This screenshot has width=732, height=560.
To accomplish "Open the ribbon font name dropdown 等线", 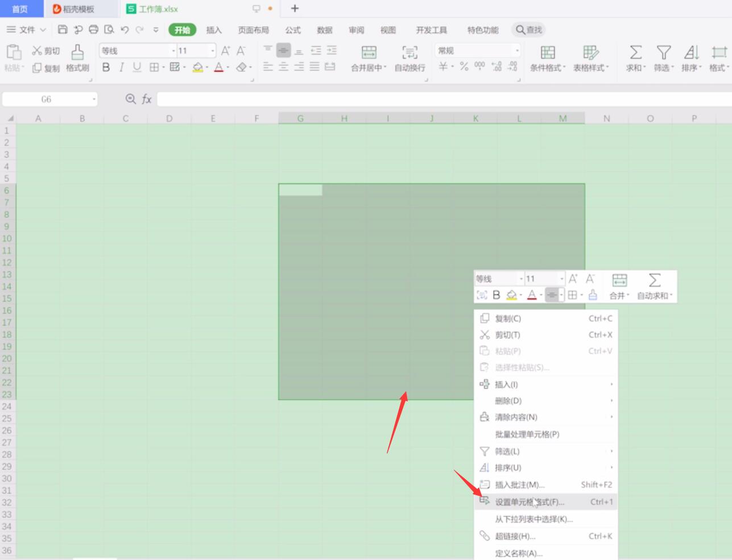I will tap(173, 51).
